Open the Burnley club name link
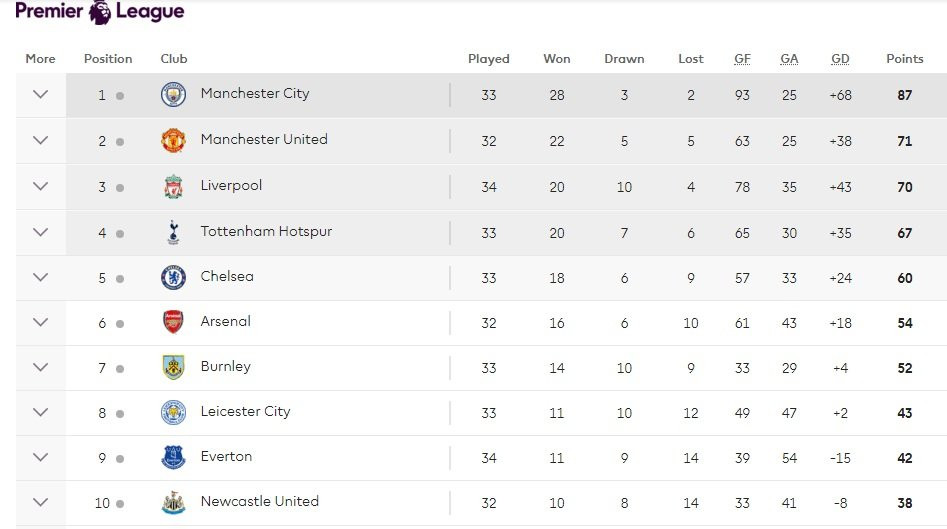Image resolution: width=947 pixels, height=529 pixels. [225, 367]
